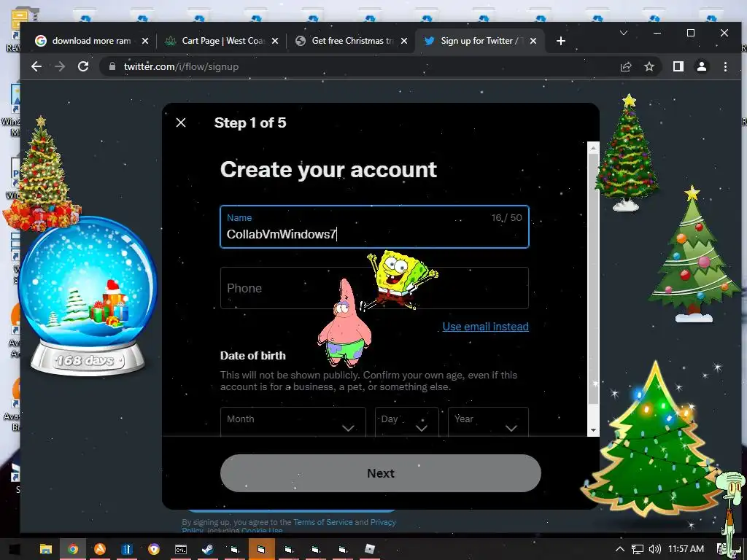Click the Chrome taskbar icon
747x560 pixels.
73,549
